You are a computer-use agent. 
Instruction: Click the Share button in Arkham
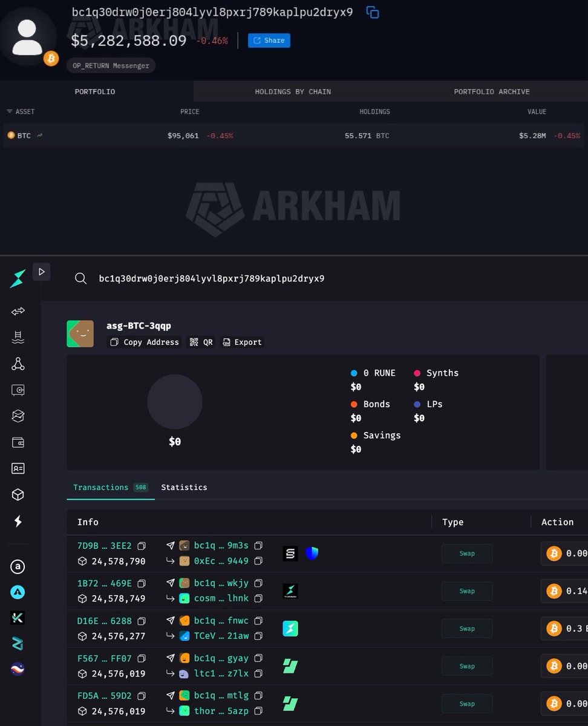pos(269,41)
